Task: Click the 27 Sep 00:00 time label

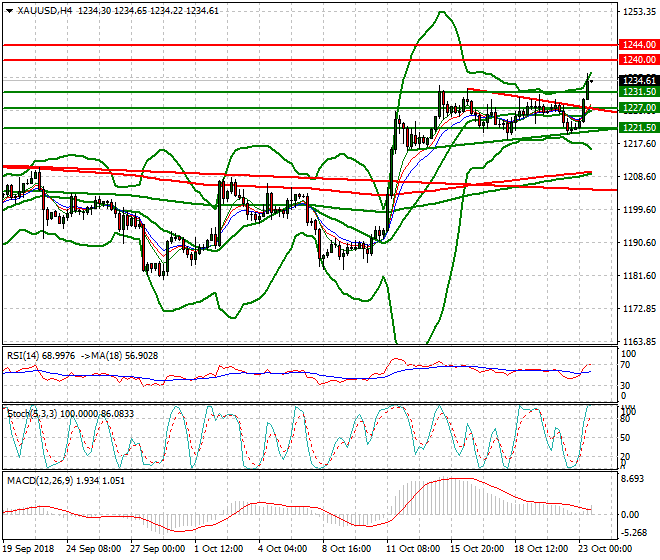Action: pos(157,549)
